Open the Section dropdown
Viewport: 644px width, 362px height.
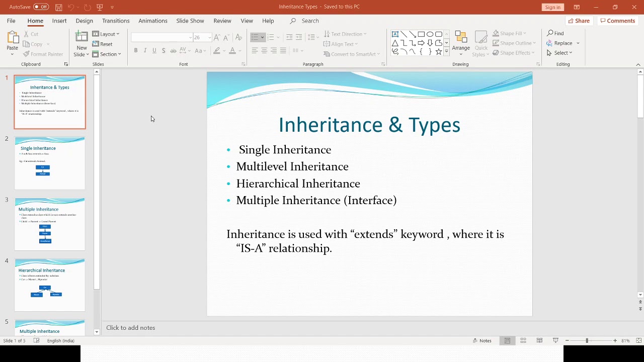coord(107,54)
